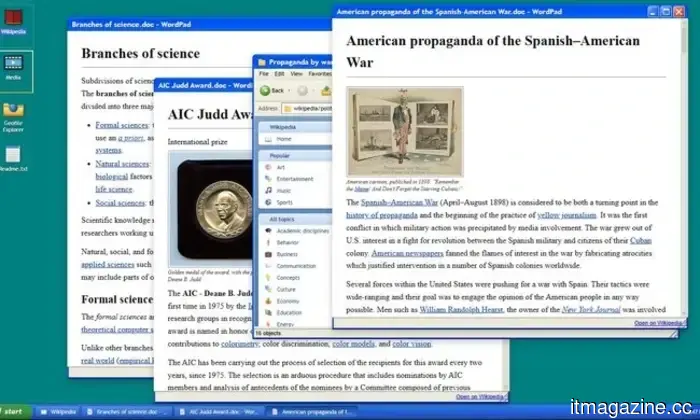The height and width of the screenshot is (420, 700).
Task: Collapse the All topics panel header
Action: tap(296, 219)
